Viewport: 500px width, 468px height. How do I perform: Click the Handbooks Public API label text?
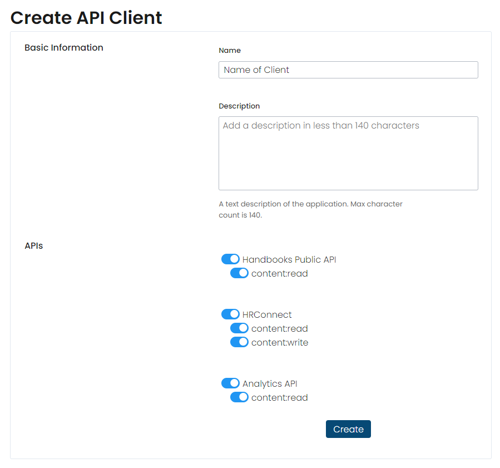[289, 260]
